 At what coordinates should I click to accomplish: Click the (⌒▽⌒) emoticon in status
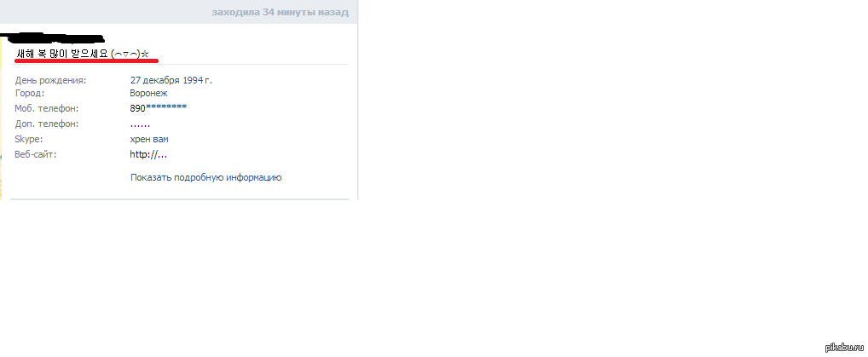coord(125,55)
